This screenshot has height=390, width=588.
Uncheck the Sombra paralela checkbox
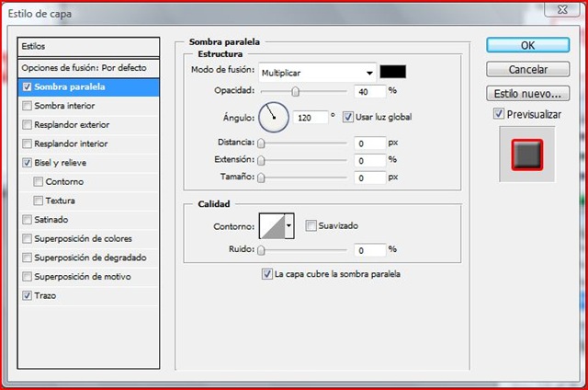coord(27,86)
